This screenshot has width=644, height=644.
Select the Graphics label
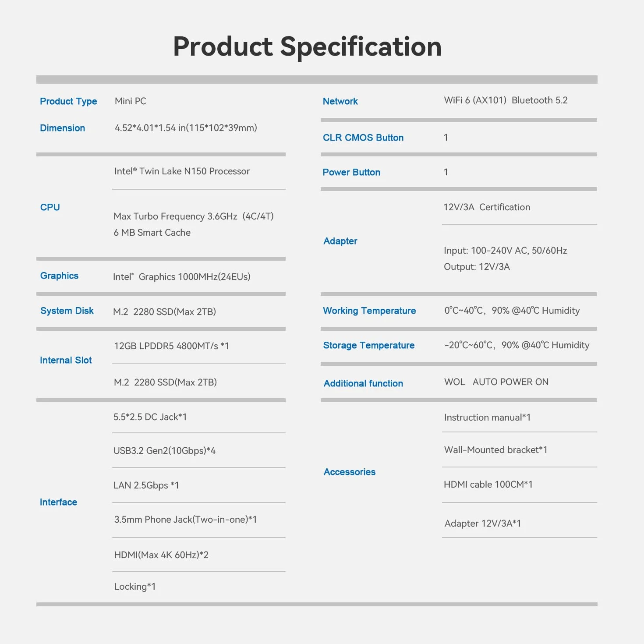59,276
